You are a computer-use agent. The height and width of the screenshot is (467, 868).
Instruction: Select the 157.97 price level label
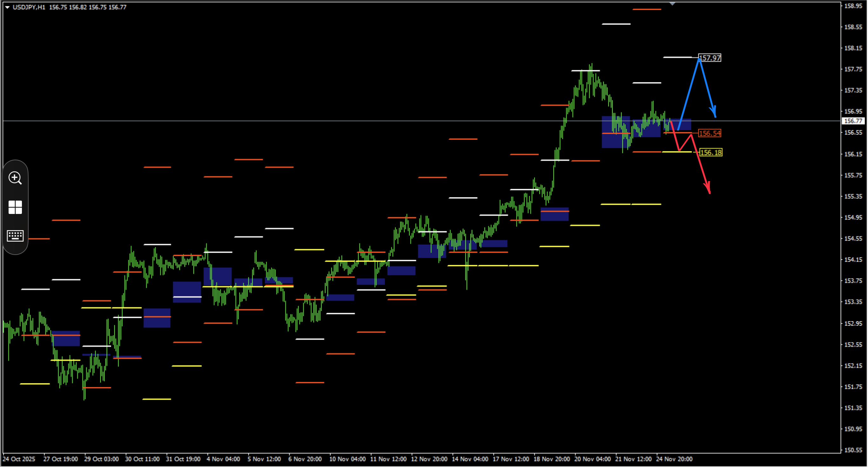pyautogui.click(x=710, y=58)
